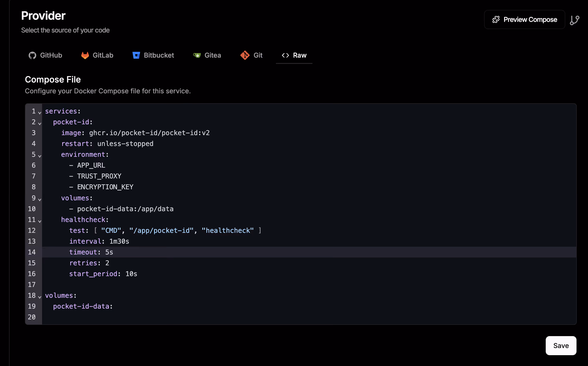Screen dimensions: 588x366
Task: Click the Bitbucket bucket icon
Action: (x=136, y=55)
